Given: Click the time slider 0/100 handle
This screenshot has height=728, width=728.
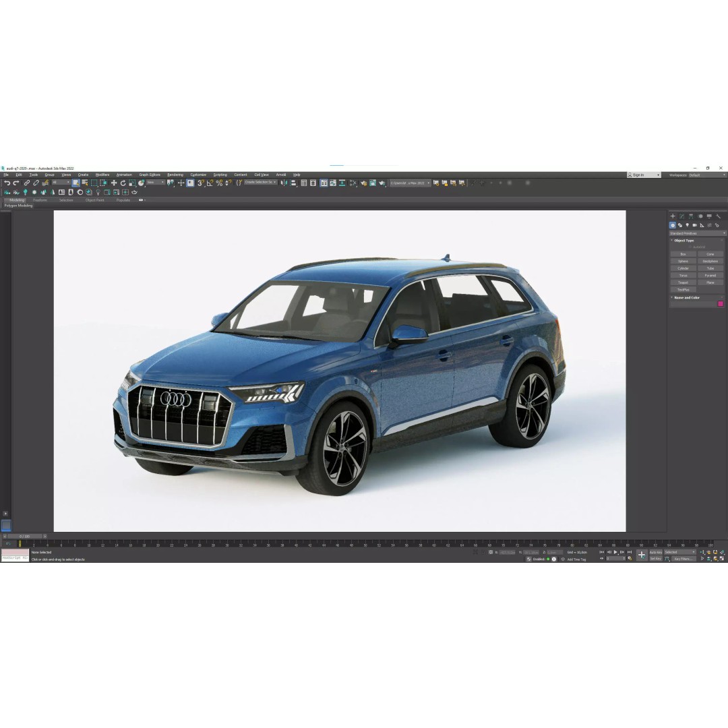Looking at the screenshot, I should coord(24,537).
